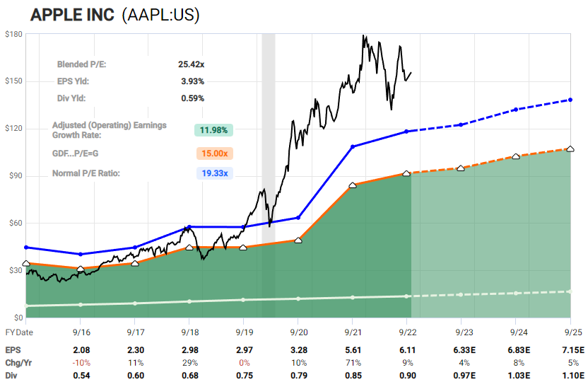Click the 9/24 fiscal year date
This screenshot has width=588, height=389.
519,332
